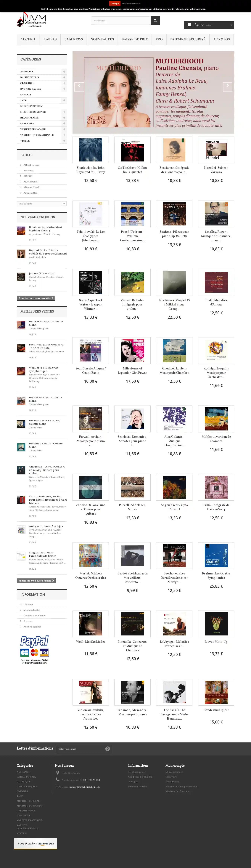Open the Shadowlands album cover thumbnail
The image size is (251, 868).
click(x=91, y=150)
